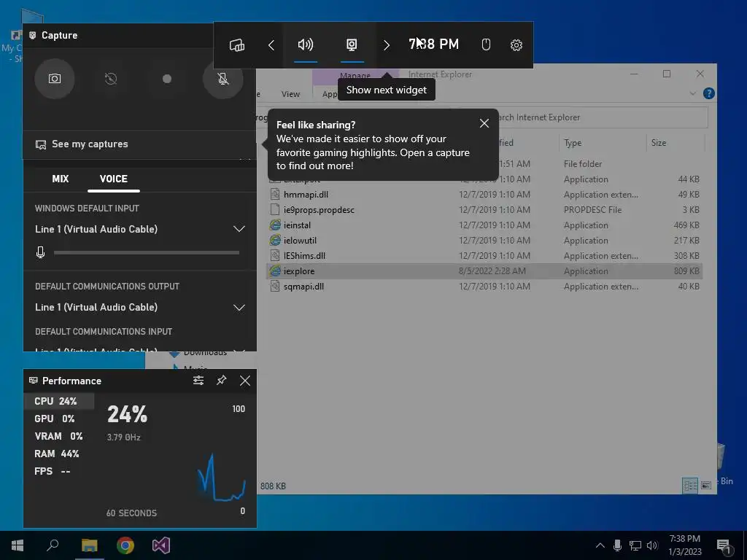The height and width of the screenshot is (560, 747).
Task: Show hidden system tray icons
Action: [x=600, y=545]
